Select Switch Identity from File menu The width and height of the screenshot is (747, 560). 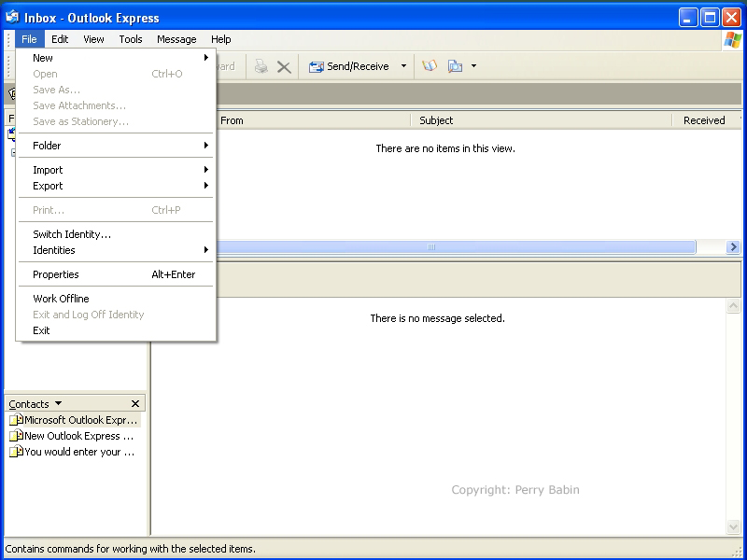72,234
